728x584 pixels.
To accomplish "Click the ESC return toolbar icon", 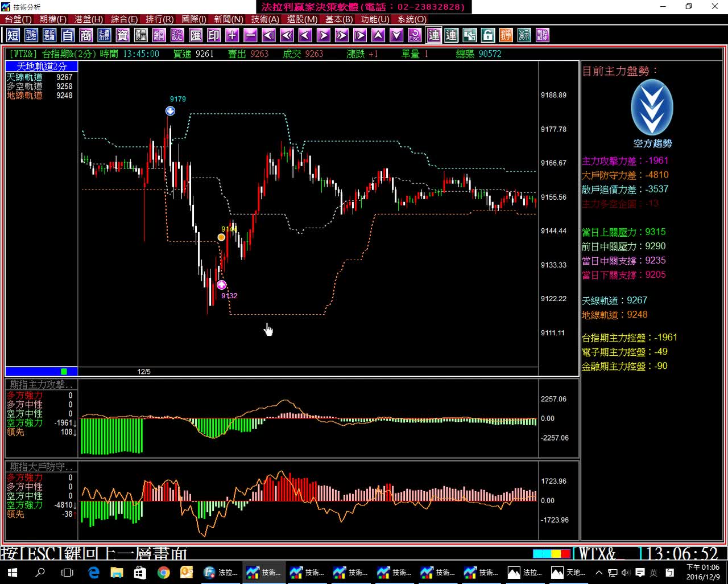I will 413,35.
